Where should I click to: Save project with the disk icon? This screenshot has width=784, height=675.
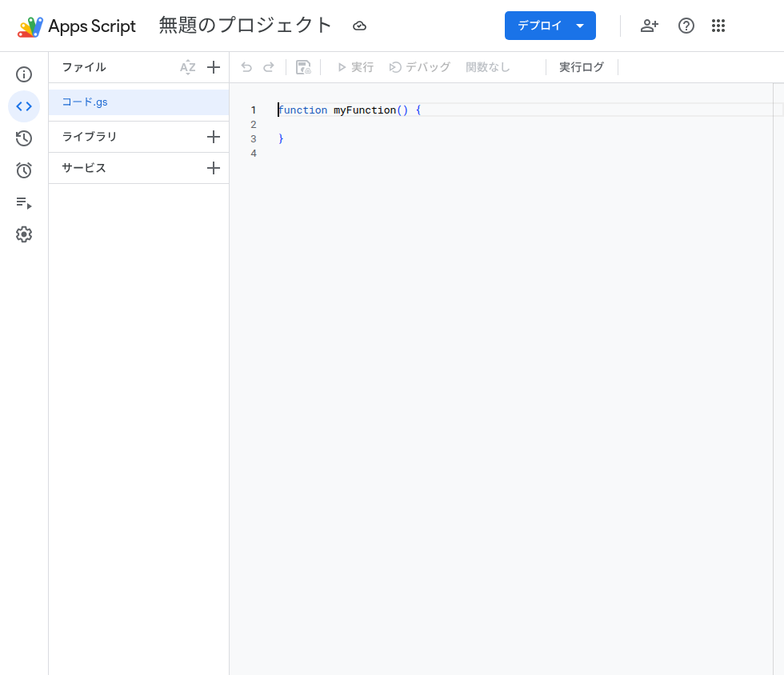click(303, 67)
